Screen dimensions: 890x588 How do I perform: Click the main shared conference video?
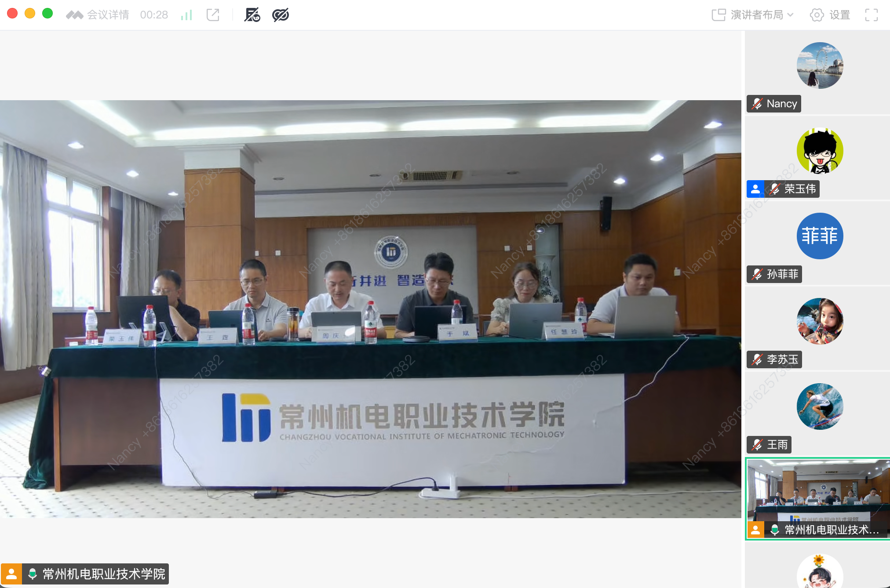click(x=371, y=309)
